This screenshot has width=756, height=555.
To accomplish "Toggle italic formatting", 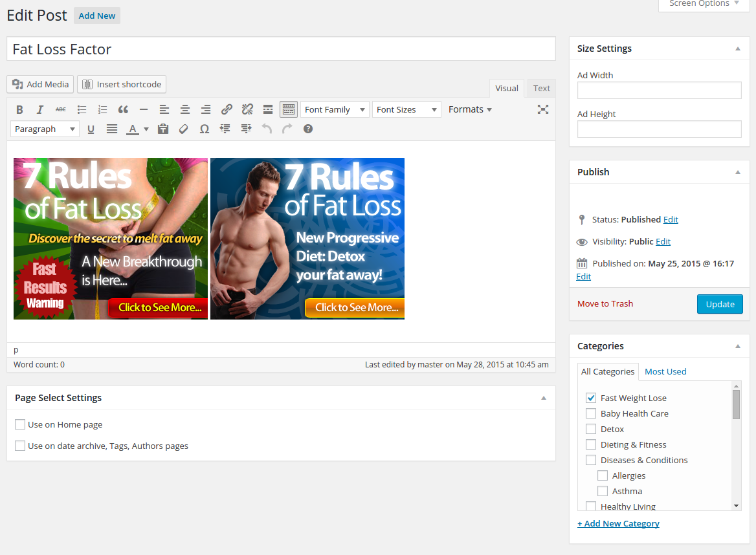I will coord(40,110).
